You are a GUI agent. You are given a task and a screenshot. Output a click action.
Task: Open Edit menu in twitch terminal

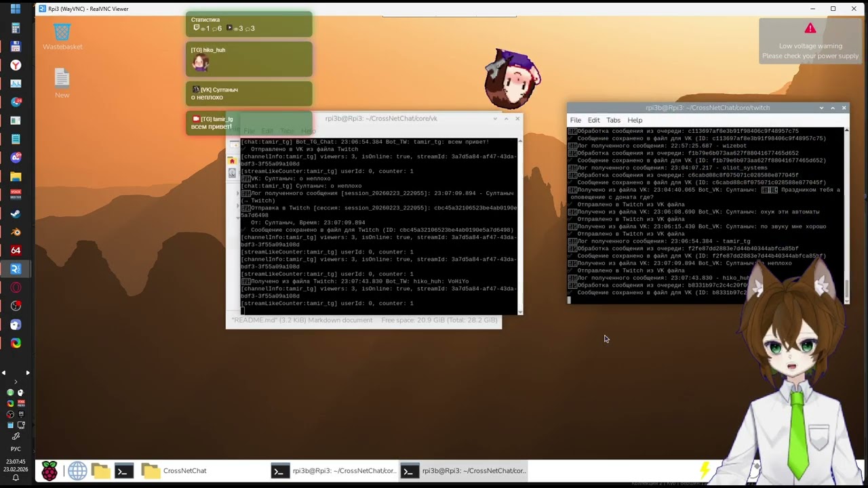pos(593,120)
